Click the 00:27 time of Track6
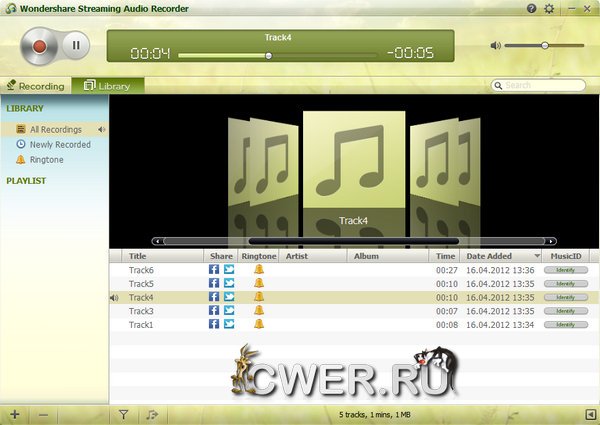This screenshot has height=425, width=600. pyautogui.click(x=447, y=270)
